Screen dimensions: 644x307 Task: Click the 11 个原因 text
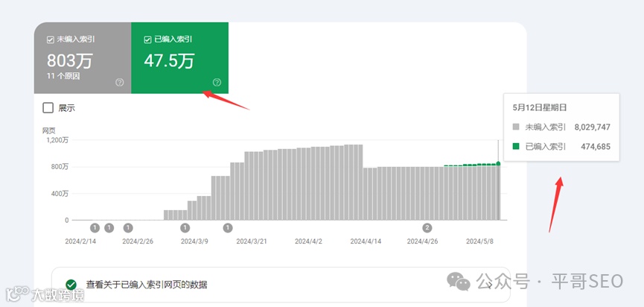(x=63, y=76)
